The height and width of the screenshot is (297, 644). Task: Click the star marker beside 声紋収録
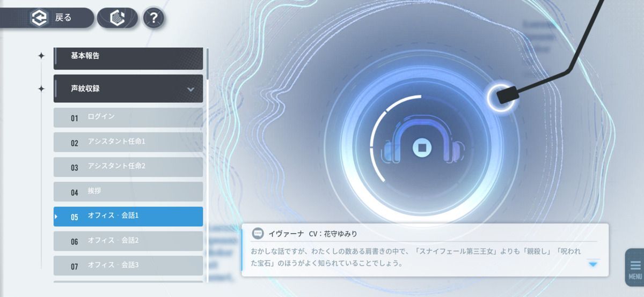click(x=41, y=89)
